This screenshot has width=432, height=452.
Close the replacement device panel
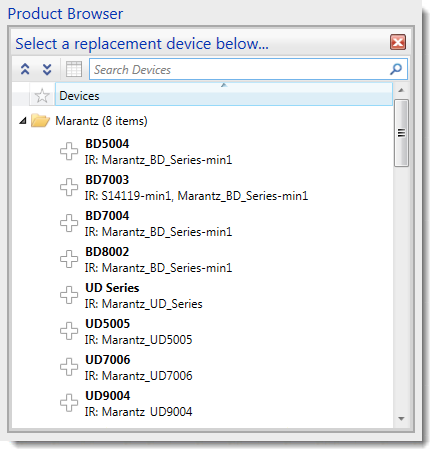tap(398, 42)
